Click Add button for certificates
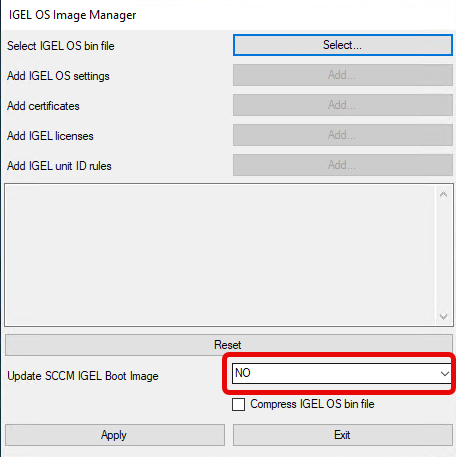This screenshot has height=457, width=456. (x=343, y=105)
